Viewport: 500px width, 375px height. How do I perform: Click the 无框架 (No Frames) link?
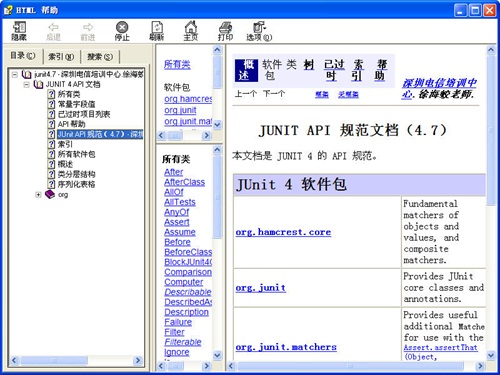348,95
